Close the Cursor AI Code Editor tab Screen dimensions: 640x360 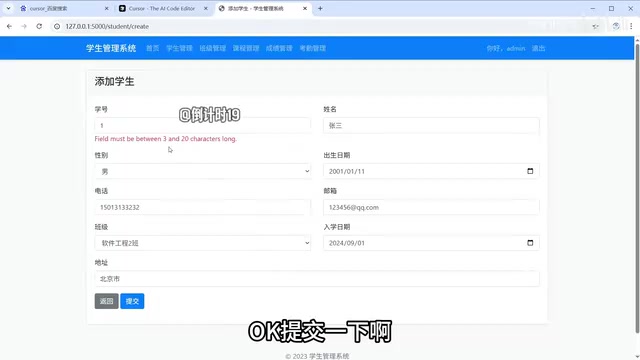click(x=206, y=8)
